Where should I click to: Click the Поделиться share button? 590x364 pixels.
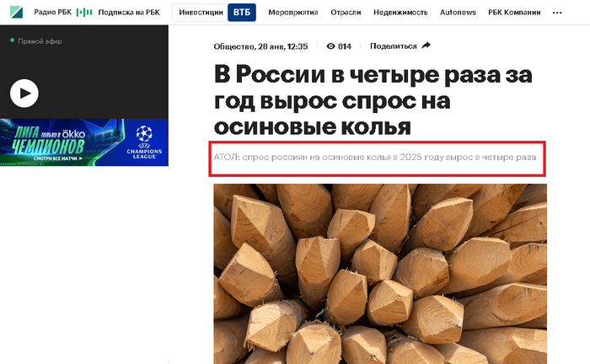[400, 45]
